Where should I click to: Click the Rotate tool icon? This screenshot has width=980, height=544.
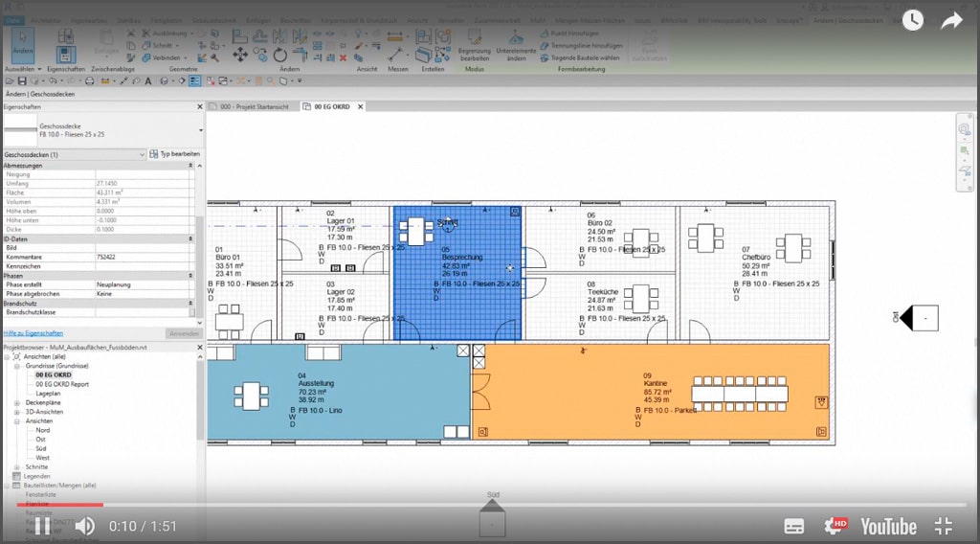point(279,56)
